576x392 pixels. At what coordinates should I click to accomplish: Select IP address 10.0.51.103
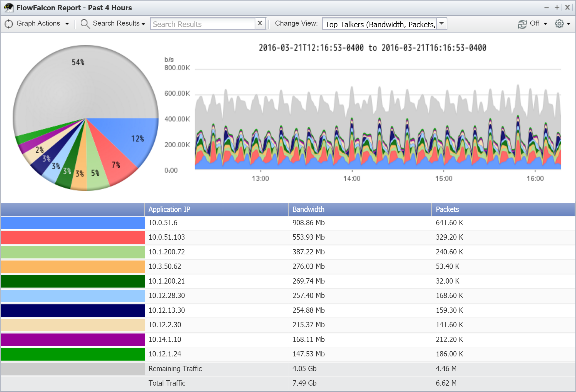tap(166, 237)
